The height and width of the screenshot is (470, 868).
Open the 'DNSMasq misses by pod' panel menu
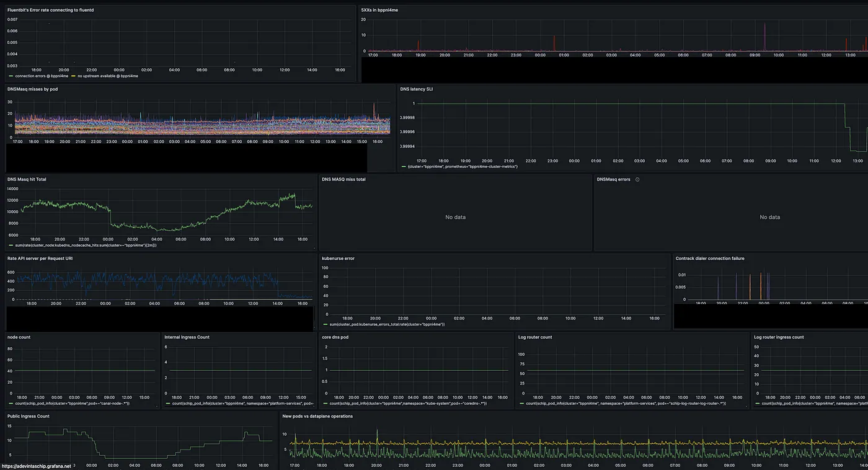tap(32, 89)
